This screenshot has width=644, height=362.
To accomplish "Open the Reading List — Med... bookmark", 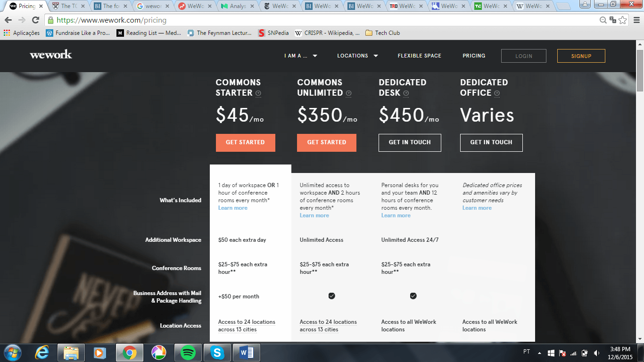I will (x=149, y=33).
